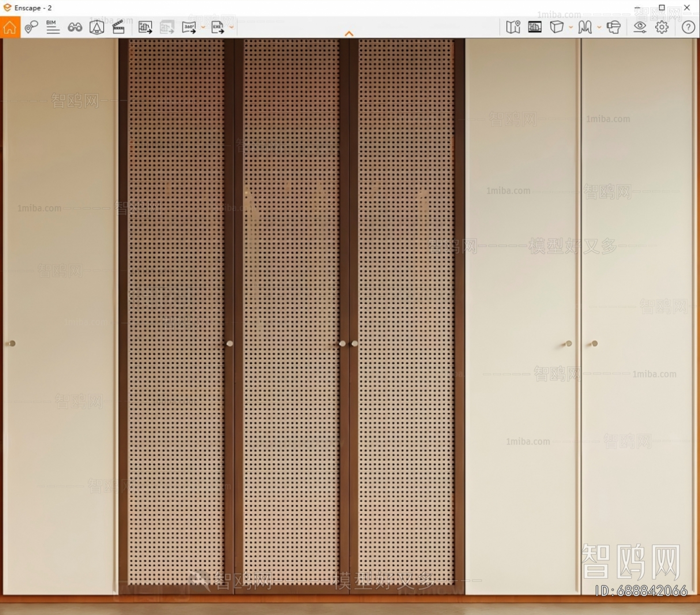Expand the 360° panorama dropdown arrow
This screenshot has height=615, width=700.
point(203,27)
